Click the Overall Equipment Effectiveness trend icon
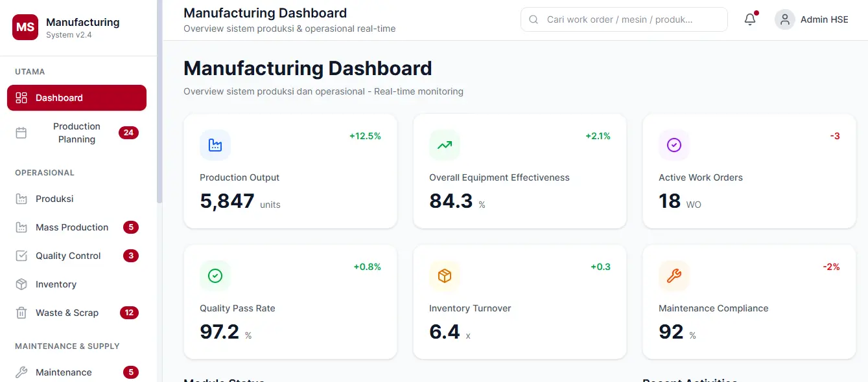Viewport: 868px width, 382px height. [x=444, y=145]
